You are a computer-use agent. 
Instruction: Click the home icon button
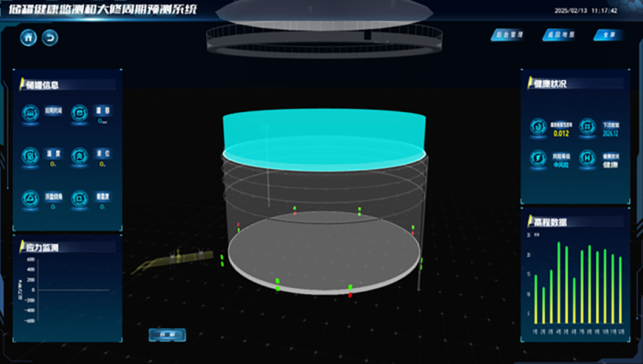click(29, 38)
